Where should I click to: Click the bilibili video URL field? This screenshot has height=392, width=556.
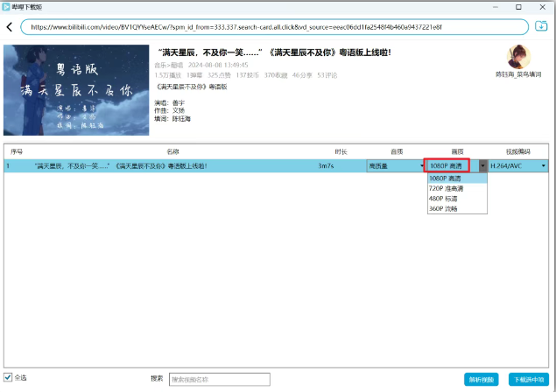pos(274,27)
